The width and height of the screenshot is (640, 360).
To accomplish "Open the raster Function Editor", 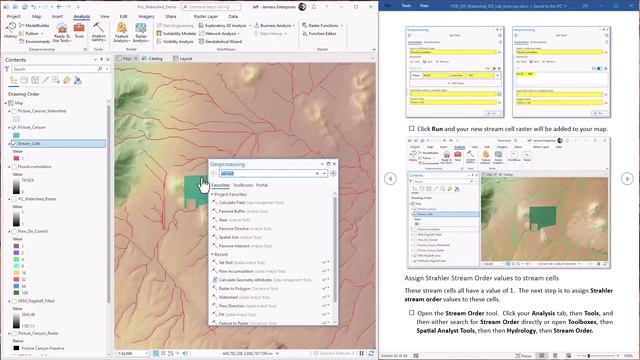I will pyautogui.click(x=319, y=33).
